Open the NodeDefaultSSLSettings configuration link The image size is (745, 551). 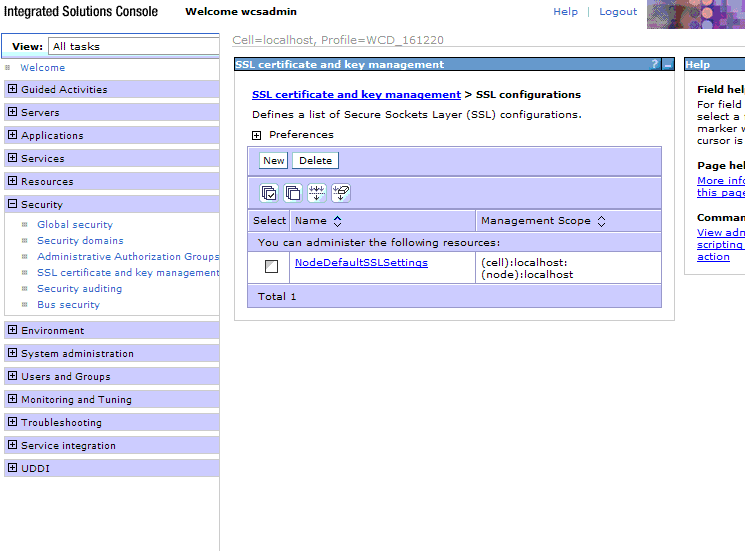pos(361,263)
